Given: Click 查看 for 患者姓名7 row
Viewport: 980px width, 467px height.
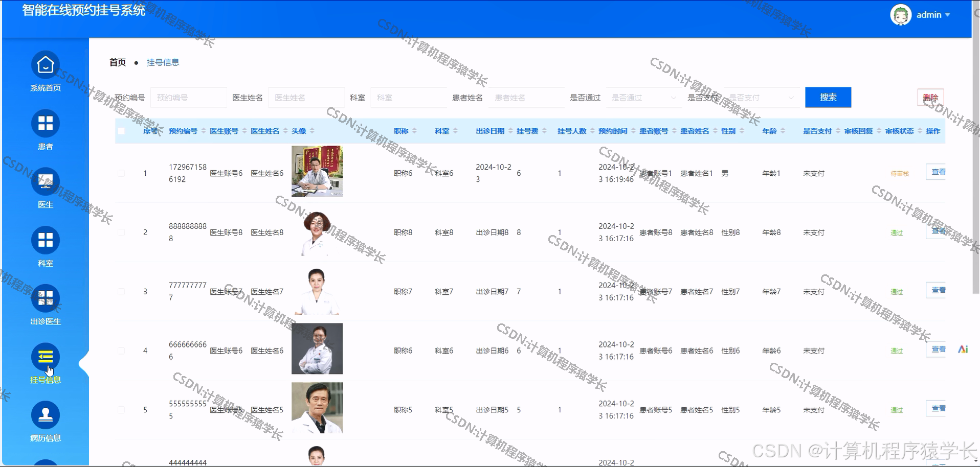Looking at the screenshot, I should [x=936, y=290].
